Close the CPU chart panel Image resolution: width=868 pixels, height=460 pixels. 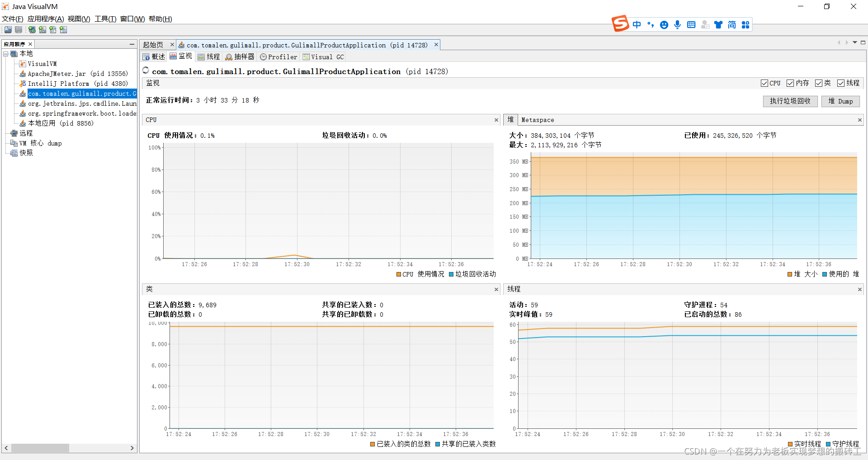click(x=496, y=120)
